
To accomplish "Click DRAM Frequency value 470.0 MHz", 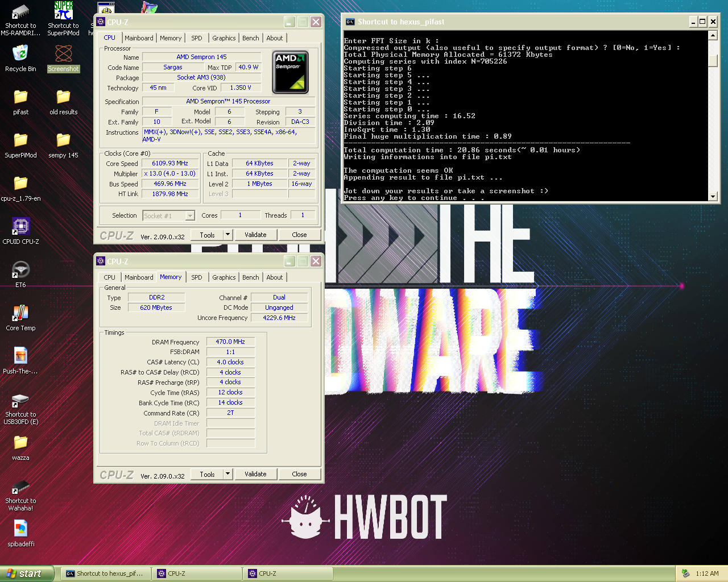I will pos(230,342).
